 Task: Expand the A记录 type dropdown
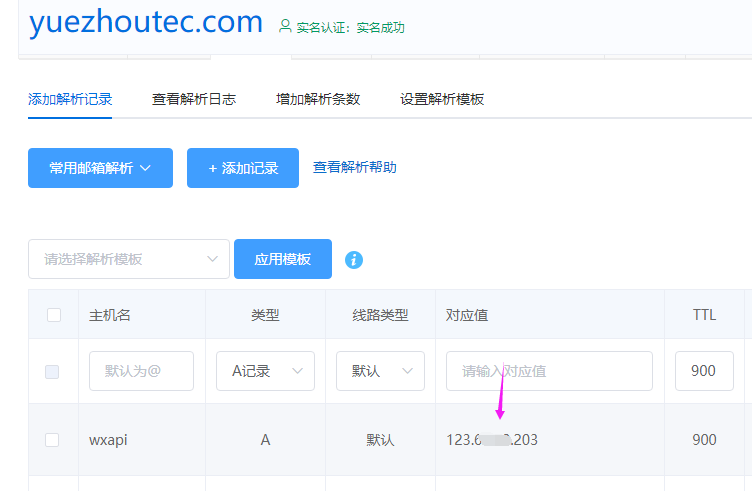pyautogui.click(x=265, y=371)
